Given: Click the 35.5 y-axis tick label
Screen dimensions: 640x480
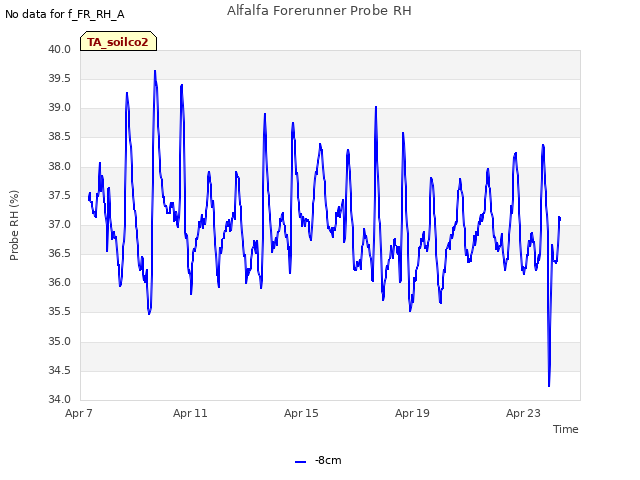Looking at the screenshot, I should [60, 312].
